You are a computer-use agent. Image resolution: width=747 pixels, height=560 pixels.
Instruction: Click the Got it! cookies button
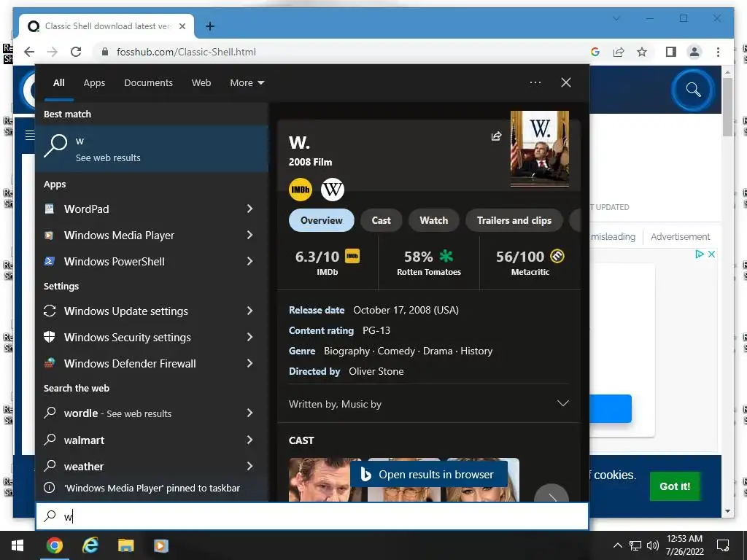click(x=675, y=486)
